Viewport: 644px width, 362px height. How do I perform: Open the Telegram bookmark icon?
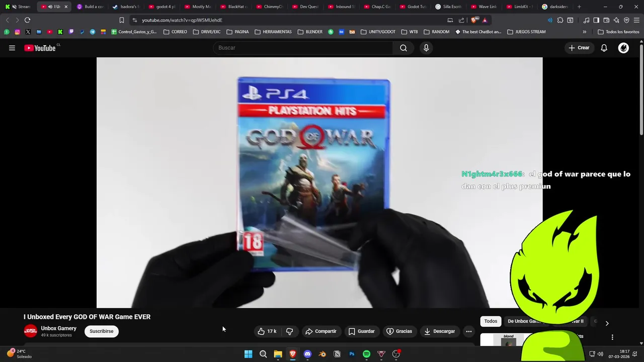coord(93,32)
